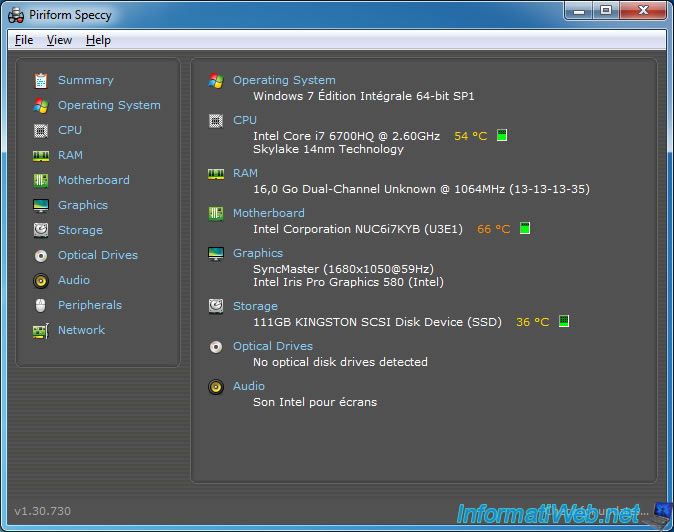Viewport: 674px width, 532px height.
Task: Select Graphics in the sidebar
Action: click(83, 205)
